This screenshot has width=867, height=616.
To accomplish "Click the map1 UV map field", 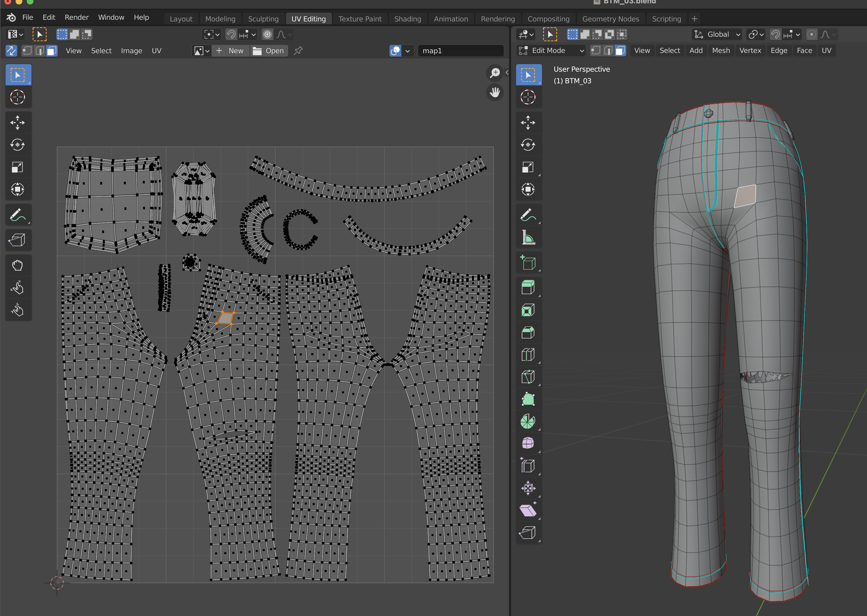I will pyautogui.click(x=461, y=51).
